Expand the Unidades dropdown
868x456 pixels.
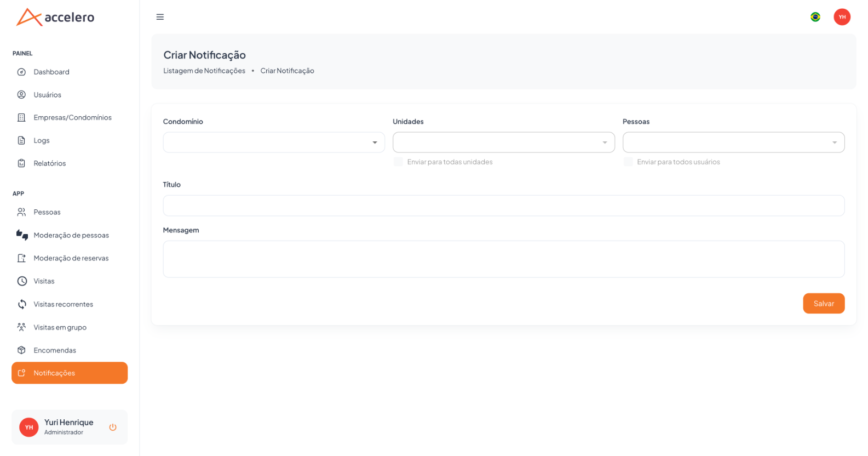coord(504,142)
